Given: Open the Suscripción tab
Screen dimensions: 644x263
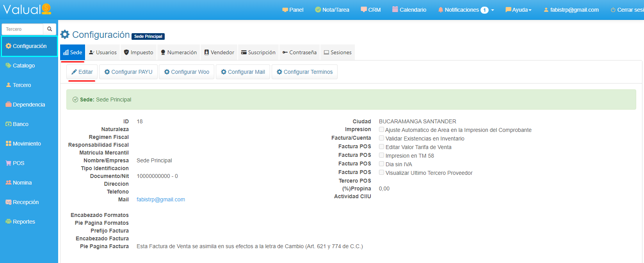Looking at the screenshot, I should (258, 52).
